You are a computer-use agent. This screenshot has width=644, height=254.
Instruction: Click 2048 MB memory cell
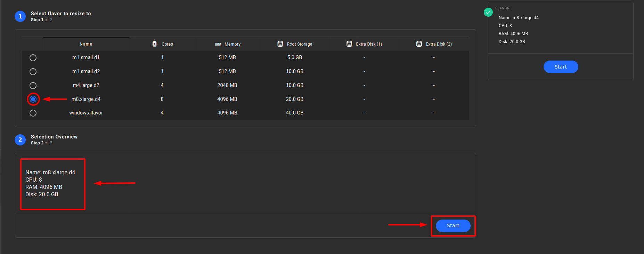coord(227,85)
